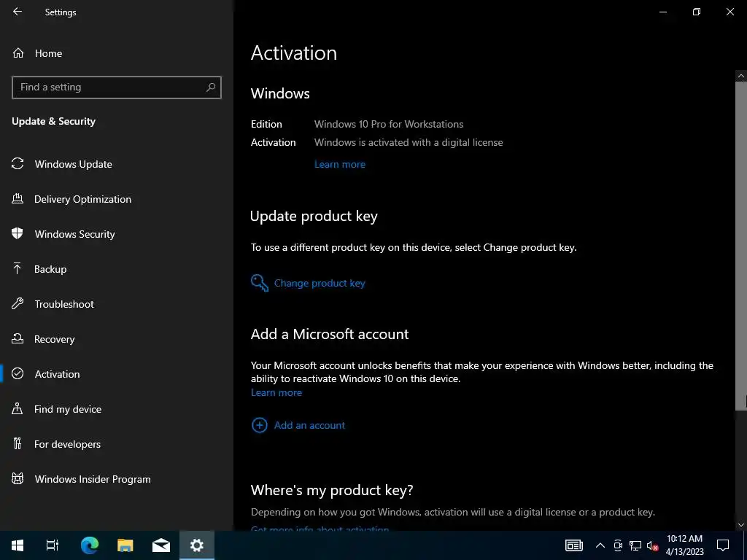Open News and interests taskbar icon

tap(574, 545)
